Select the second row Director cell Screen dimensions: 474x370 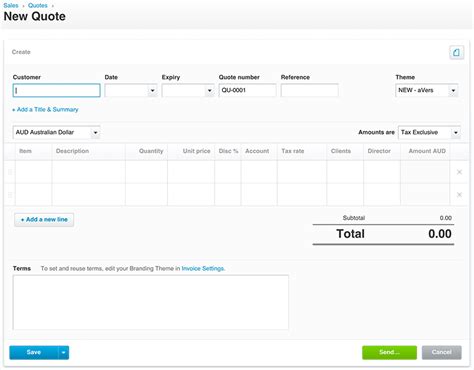point(382,195)
